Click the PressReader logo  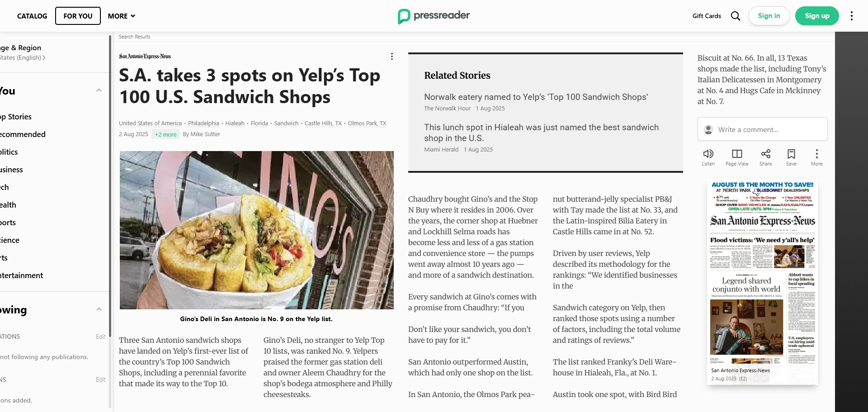[x=434, y=16]
